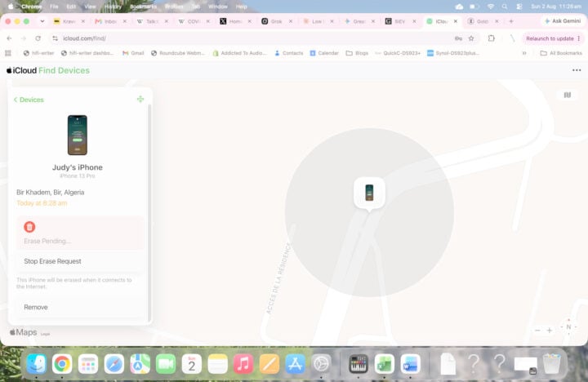The width and height of the screenshot is (588, 382).
Task: Click the device panel scrollbar
Action: pos(149,211)
